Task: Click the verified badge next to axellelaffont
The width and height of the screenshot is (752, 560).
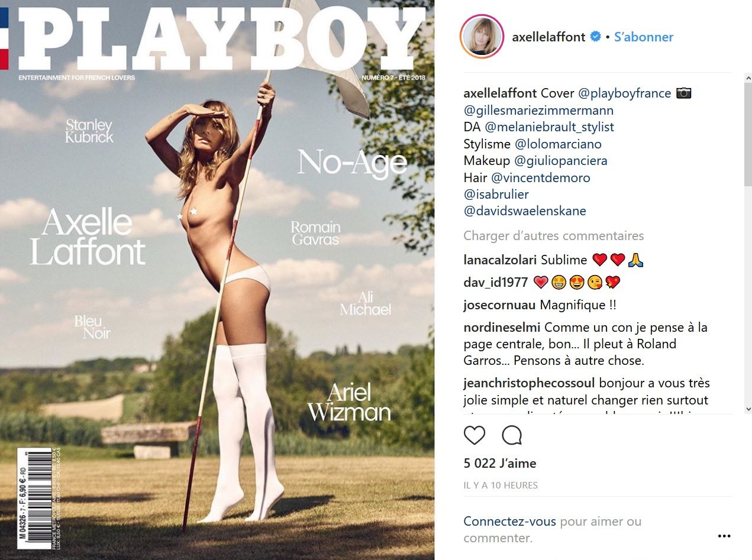Action: pos(595,37)
